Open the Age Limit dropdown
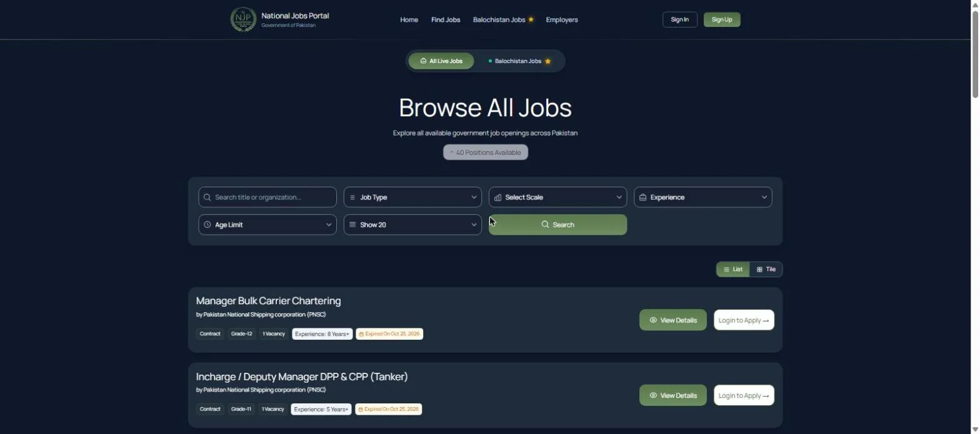The height and width of the screenshot is (434, 980). [x=267, y=225]
